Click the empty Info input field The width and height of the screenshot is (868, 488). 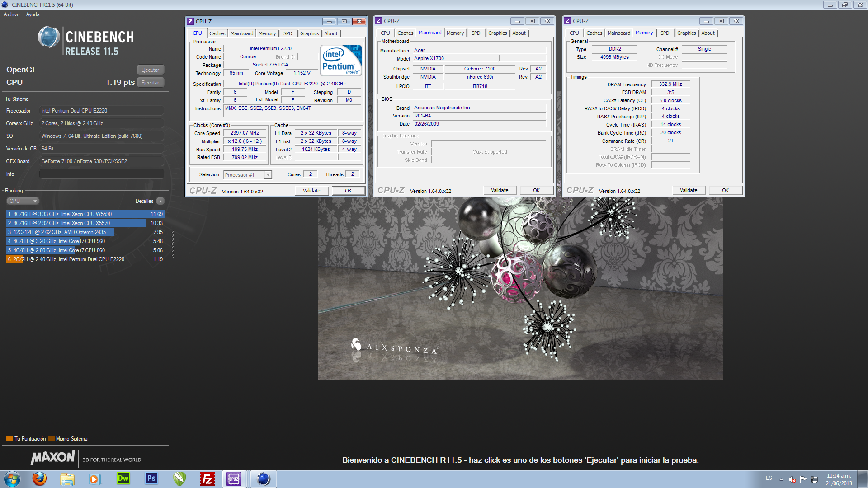[x=102, y=174]
